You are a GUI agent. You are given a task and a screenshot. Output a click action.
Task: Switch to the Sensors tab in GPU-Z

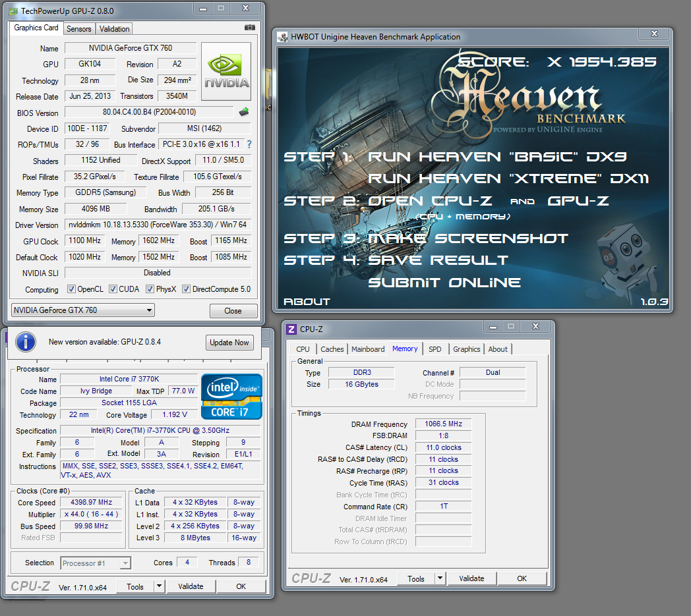(79, 28)
